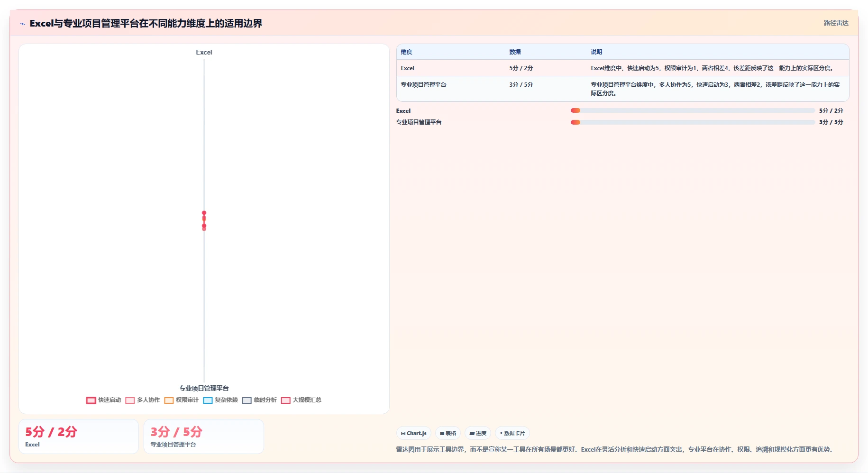Click the Excel axis label atop the radar chart

[204, 52]
